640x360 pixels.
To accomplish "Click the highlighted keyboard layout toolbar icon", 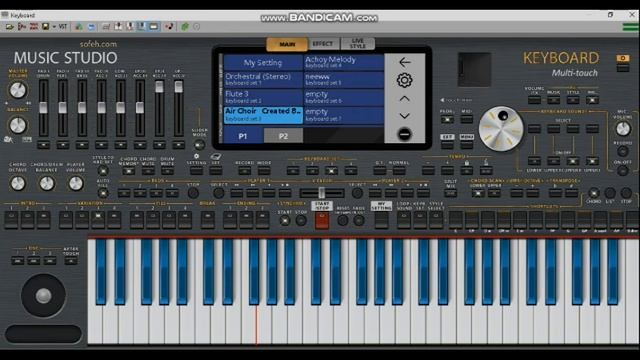I will click(x=141, y=27).
